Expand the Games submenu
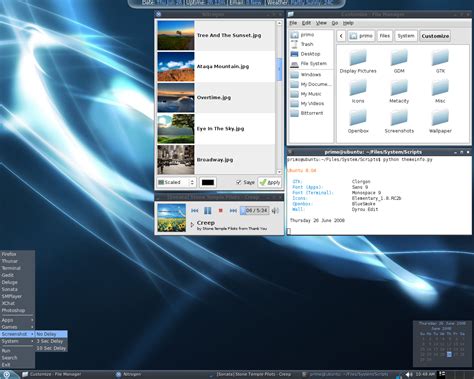 tap(17, 327)
